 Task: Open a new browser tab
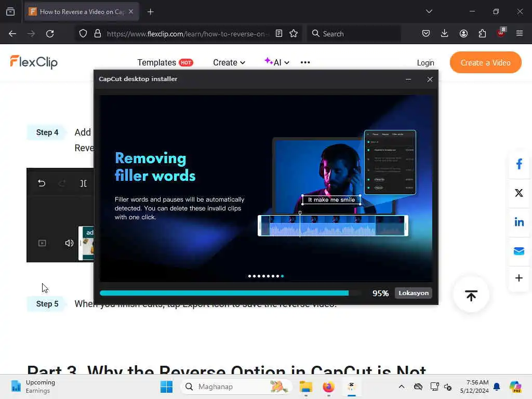pos(150,12)
